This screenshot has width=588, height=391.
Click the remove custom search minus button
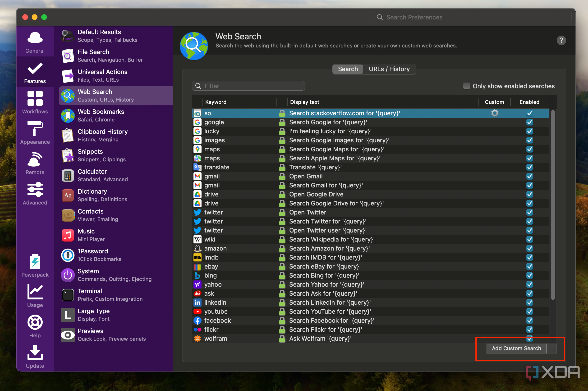tap(551, 348)
